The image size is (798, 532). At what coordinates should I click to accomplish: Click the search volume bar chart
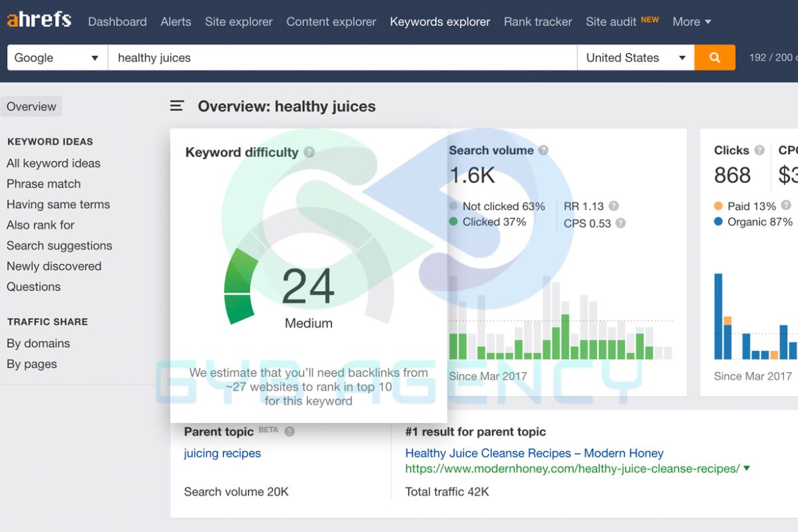561,318
